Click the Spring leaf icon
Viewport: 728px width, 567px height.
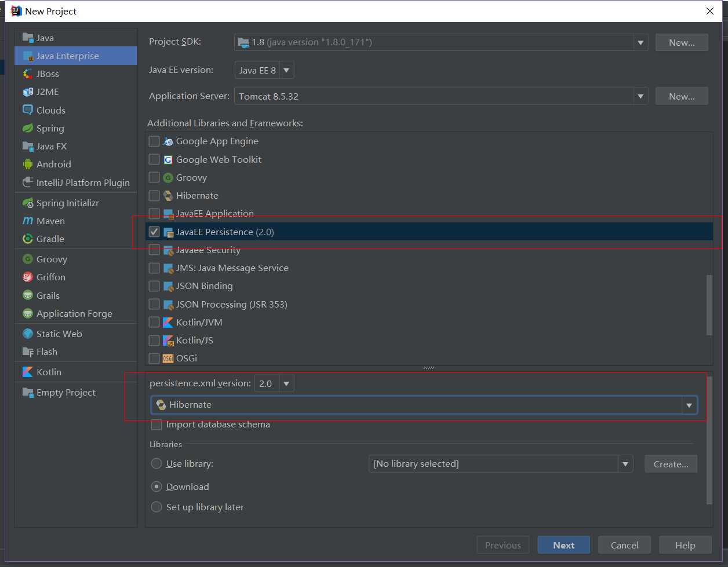point(28,128)
